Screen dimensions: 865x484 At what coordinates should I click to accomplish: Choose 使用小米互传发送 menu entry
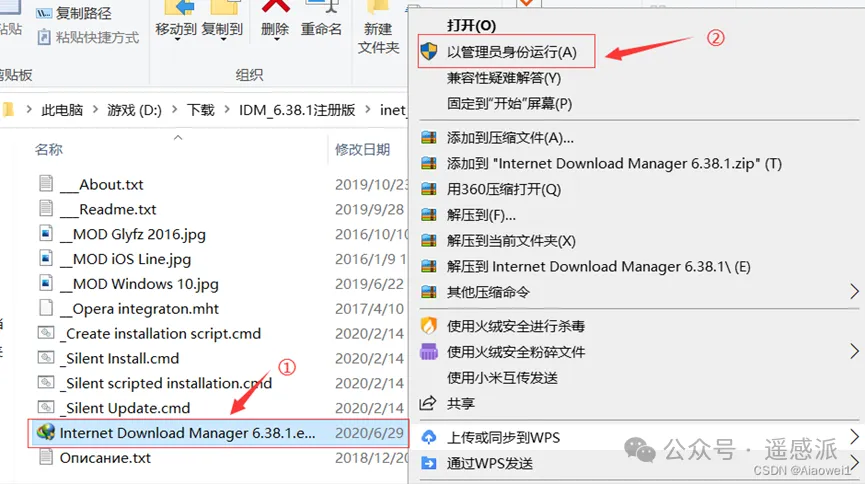tap(502, 377)
